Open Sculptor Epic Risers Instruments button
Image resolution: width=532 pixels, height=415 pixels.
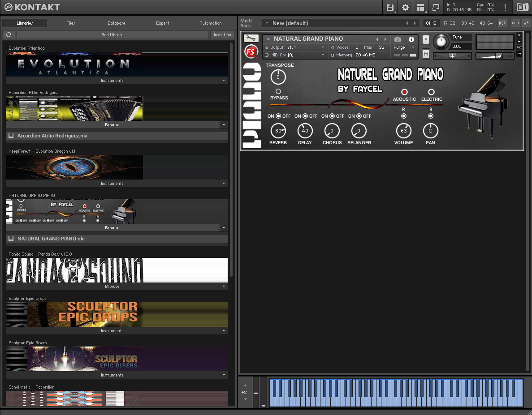112,375
